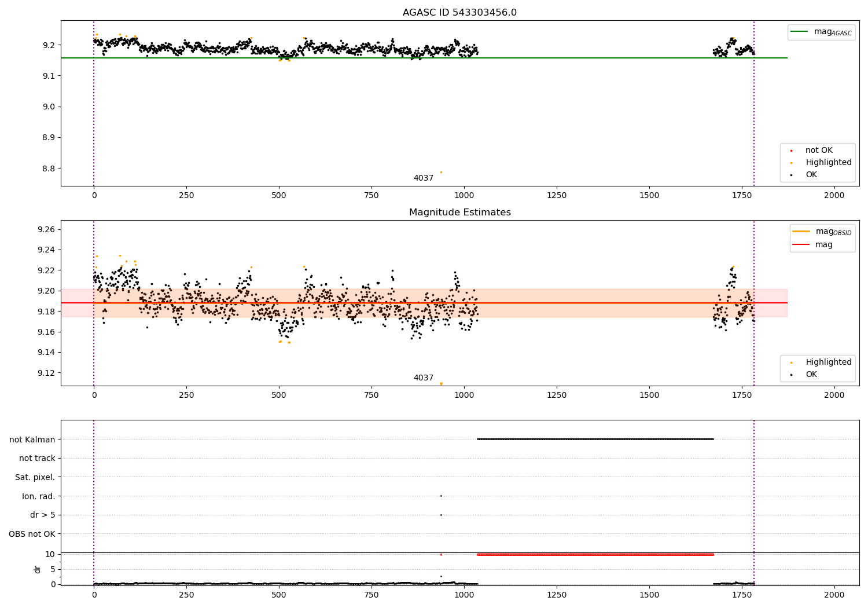The width and height of the screenshot is (868, 608).
Task: Click the red 'mag' legend entry
Action: click(813, 244)
